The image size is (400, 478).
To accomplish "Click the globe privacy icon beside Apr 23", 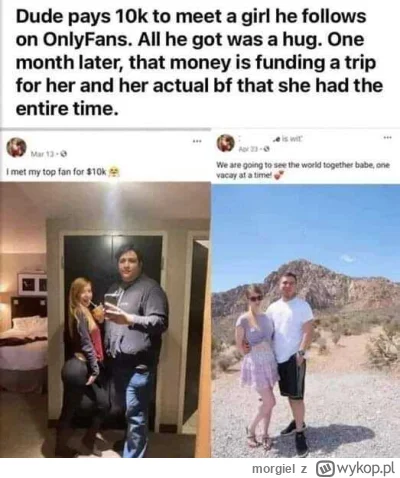I will point(267,149).
